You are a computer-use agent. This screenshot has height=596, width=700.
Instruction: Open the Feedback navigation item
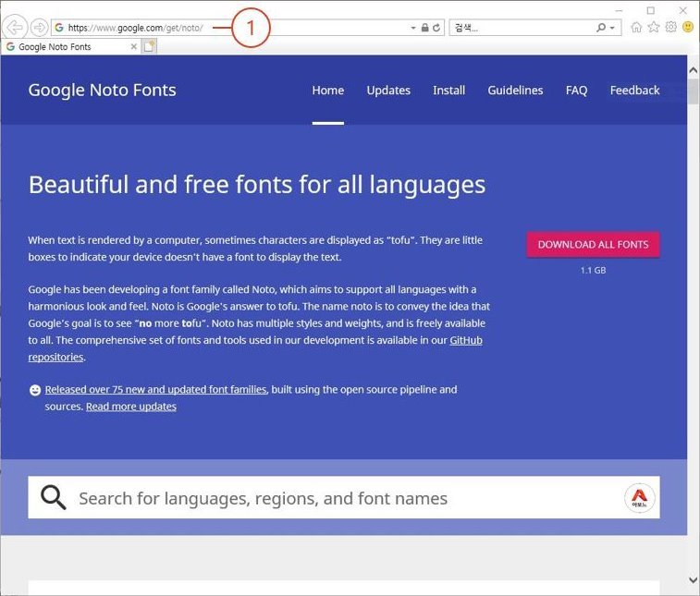tap(635, 91)
